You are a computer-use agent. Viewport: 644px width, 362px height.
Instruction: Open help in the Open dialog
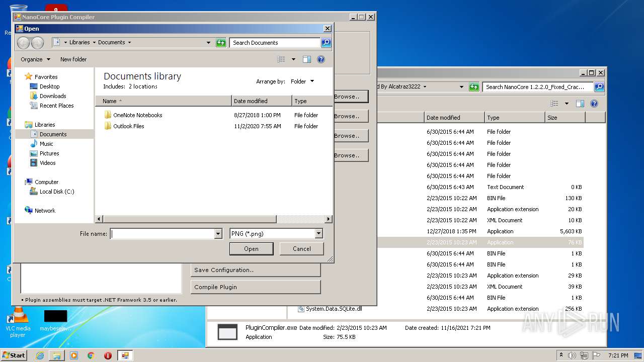[x=321, y=59]
